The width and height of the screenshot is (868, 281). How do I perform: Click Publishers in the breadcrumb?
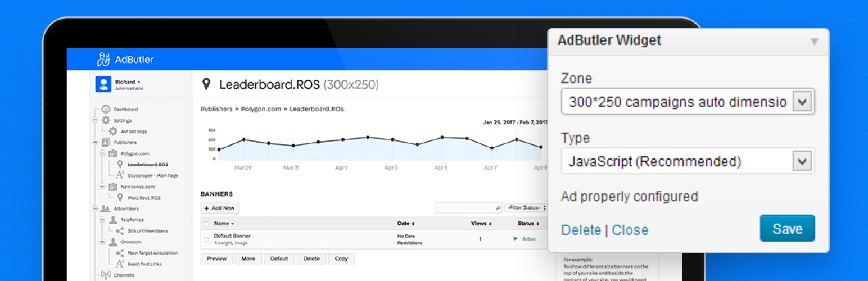(216, 109)
